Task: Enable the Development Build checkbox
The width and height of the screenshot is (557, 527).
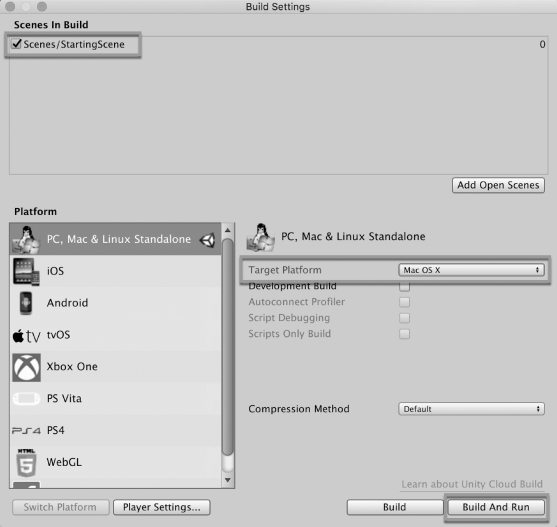Action: 404,286
